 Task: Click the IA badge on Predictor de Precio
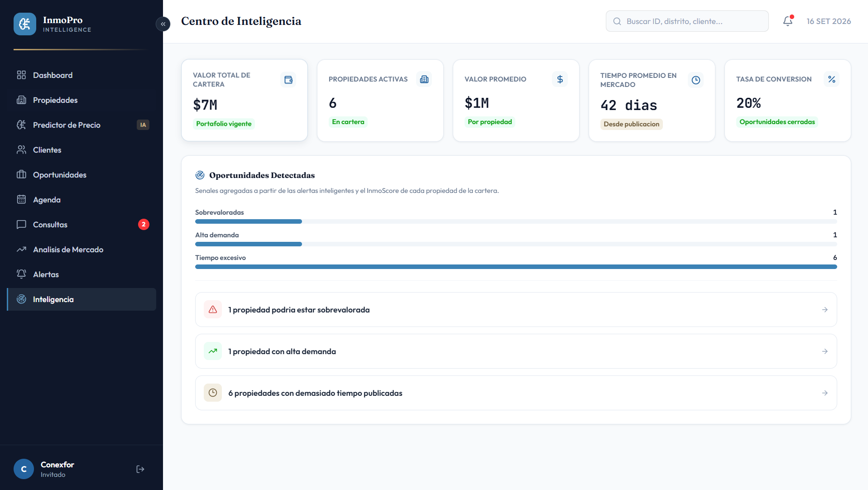pos(143,125)
